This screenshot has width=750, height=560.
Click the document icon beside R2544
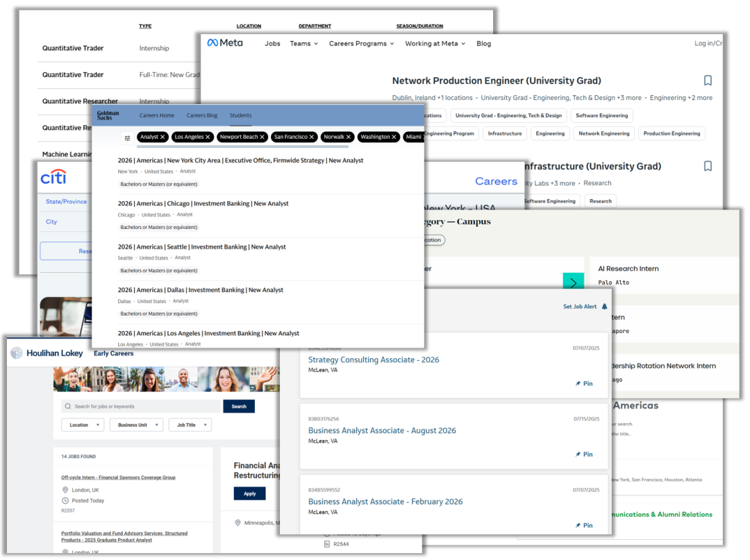[x=327, y=544]
